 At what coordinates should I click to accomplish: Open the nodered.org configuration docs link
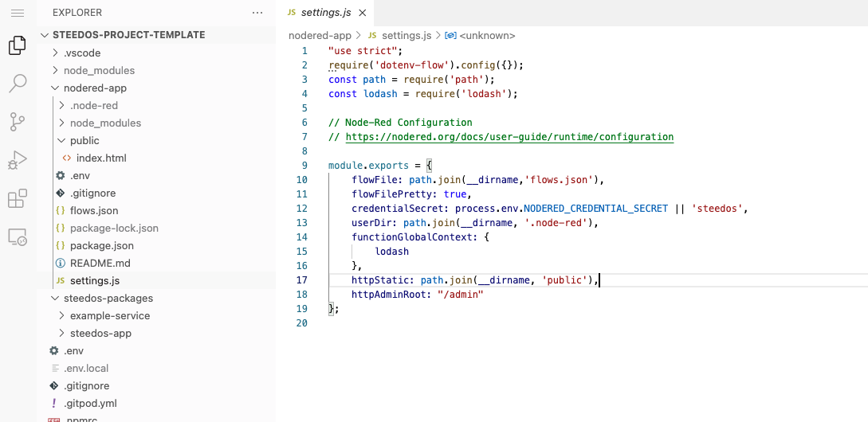(509, 137)
